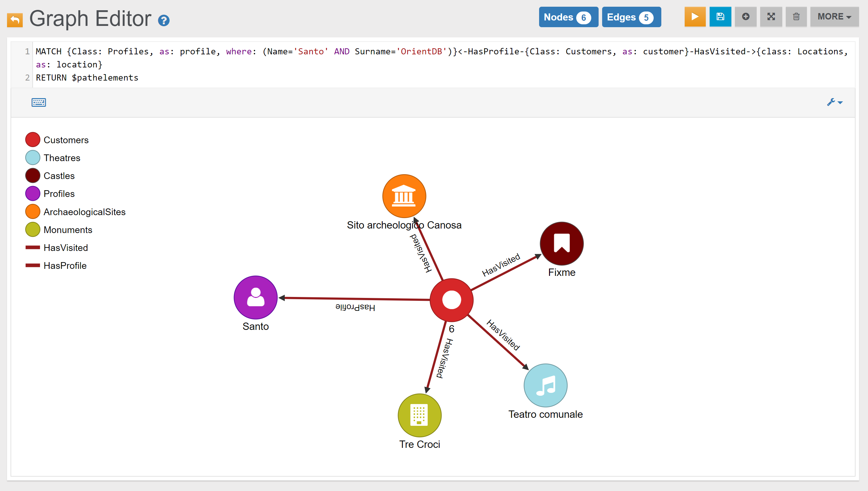Open the MORE dropdown menu
The width and height of the screenshot is (868, 491).
coord(834,17)
